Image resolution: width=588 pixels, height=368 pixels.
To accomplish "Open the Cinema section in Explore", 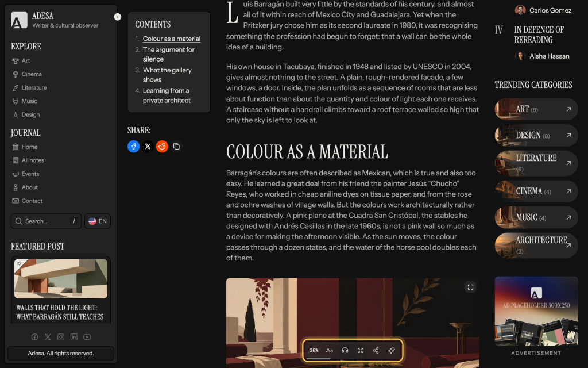I will coord(26,74).
